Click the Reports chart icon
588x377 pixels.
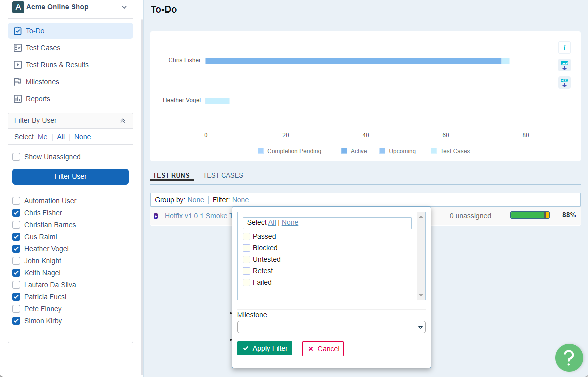(x=18, y=99)
